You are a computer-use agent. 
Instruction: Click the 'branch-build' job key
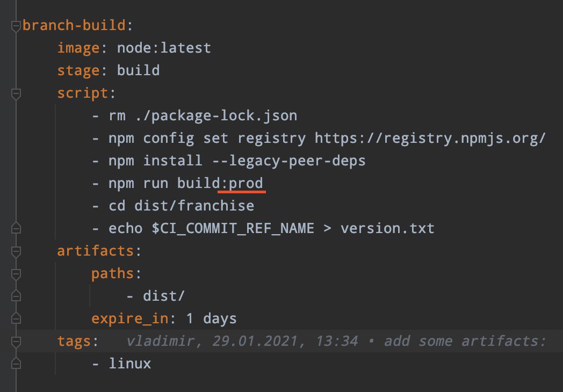pos(73,26)
